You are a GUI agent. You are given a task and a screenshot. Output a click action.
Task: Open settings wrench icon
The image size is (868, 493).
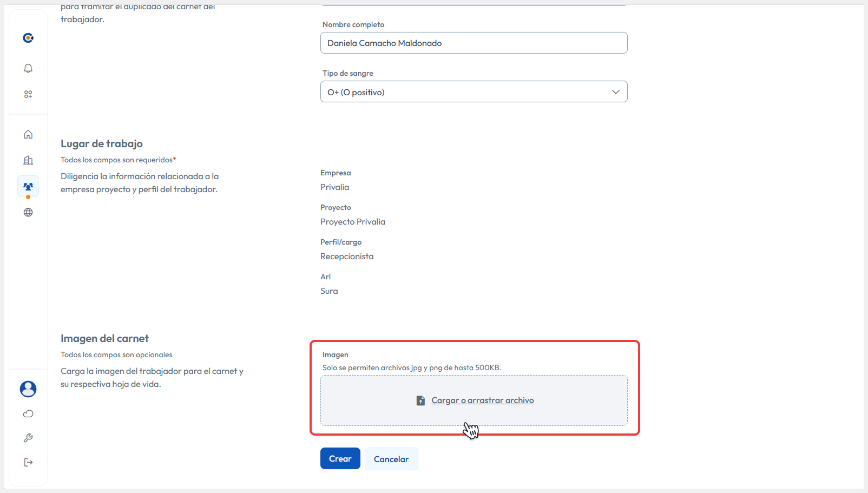(x=28, y=438)
